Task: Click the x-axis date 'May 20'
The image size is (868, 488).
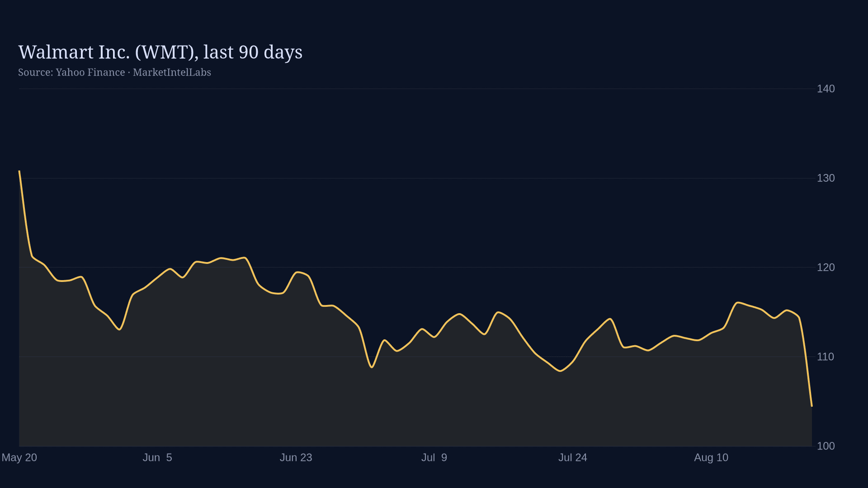Action: click(x=19, y=457)
